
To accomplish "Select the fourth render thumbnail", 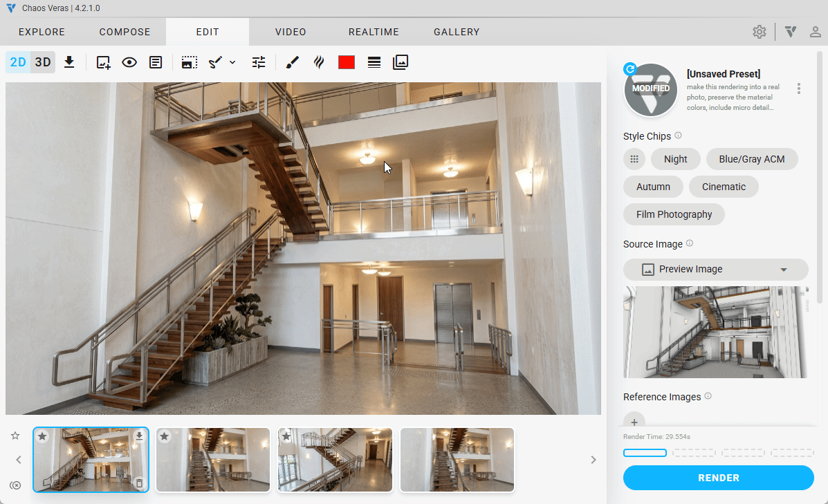I will 457,460.
